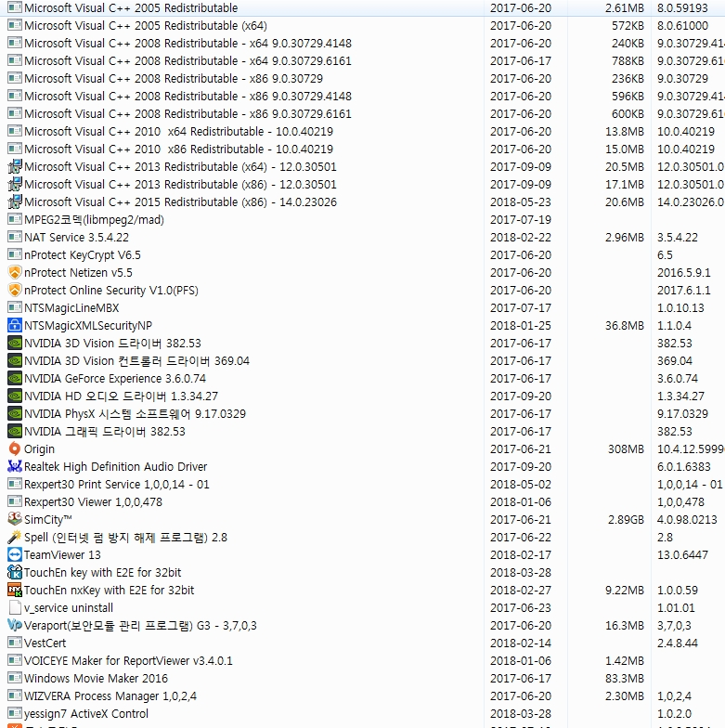The height and width of the screenshot is (728, 725).
Task: Click the SimCity program icon
Action: (x=15, y=520)
